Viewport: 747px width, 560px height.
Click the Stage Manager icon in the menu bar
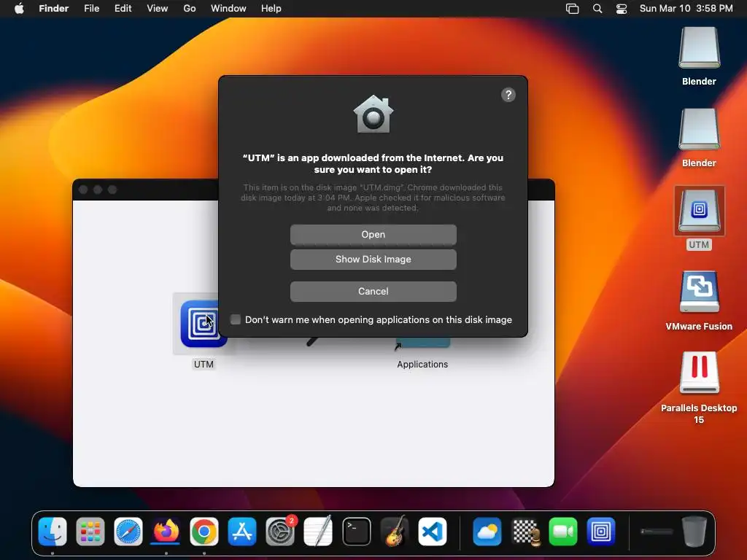[x=572, y=9]
